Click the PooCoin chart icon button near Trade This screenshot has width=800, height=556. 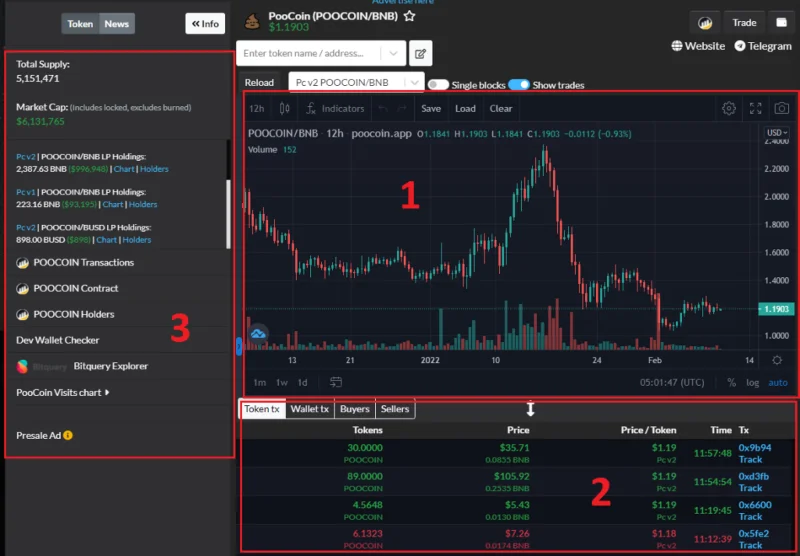[705, 23]
